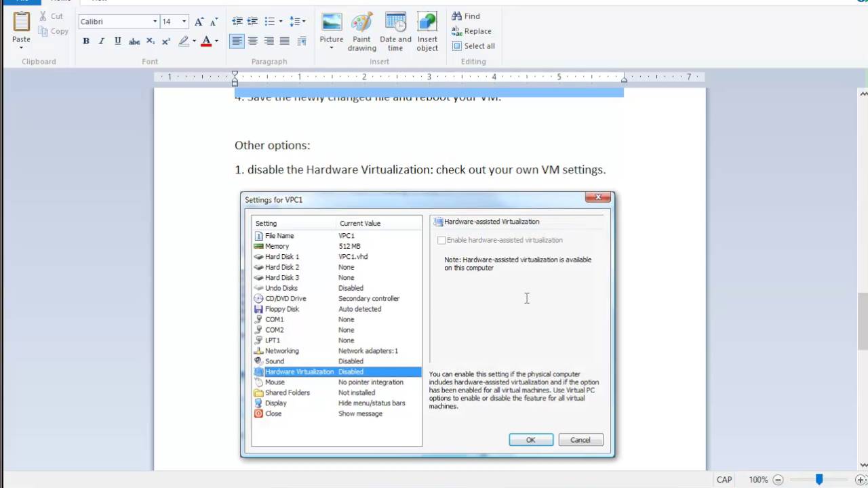Select the Memory row in the list
The height and width of the screenshot is (488, 868).
pyautogui.click(x=337, y=246)
